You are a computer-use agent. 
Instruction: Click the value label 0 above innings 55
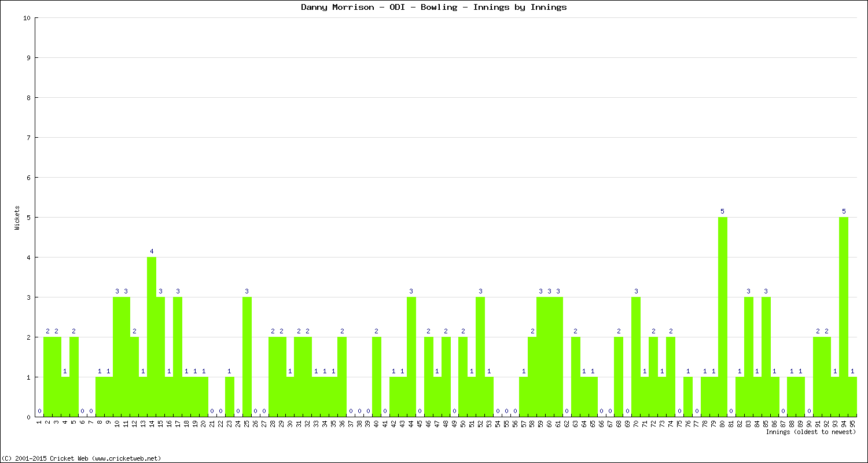(x=506, y=411)
